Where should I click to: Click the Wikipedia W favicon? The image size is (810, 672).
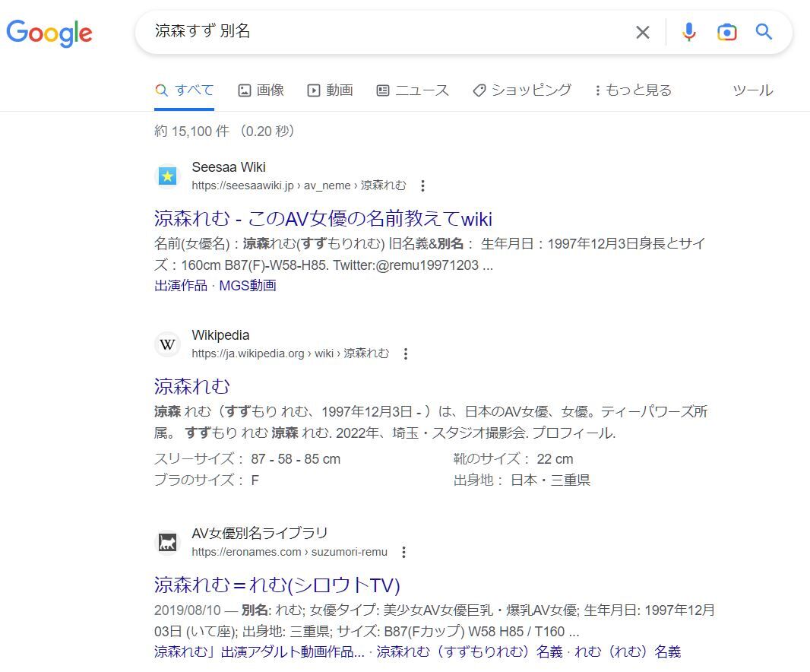(167, 344)
